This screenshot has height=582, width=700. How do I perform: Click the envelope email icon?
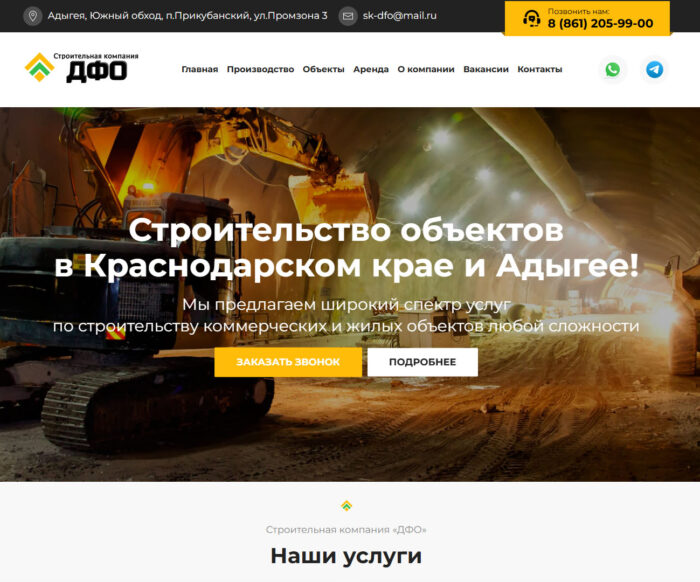point(347,16)
